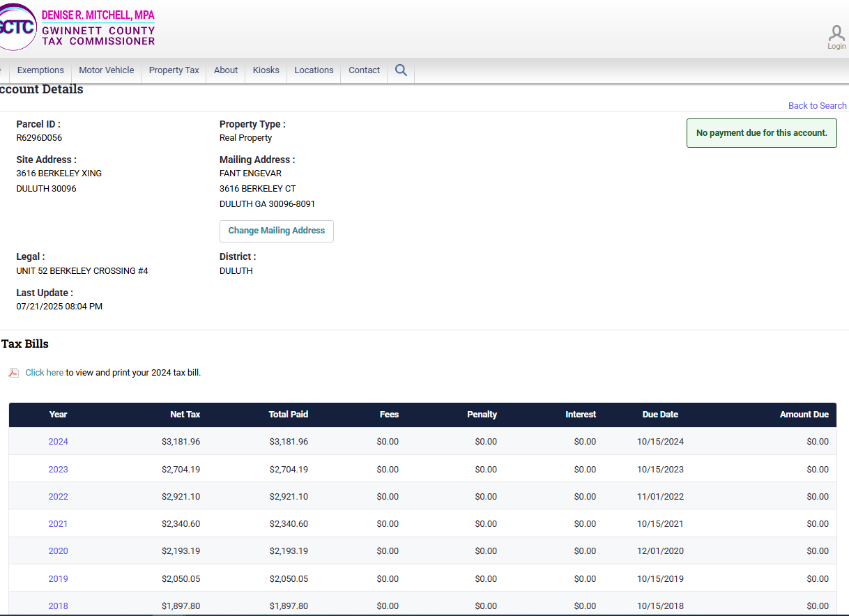
Task: Open the 2024 tax year link
Action: (58, 442)
